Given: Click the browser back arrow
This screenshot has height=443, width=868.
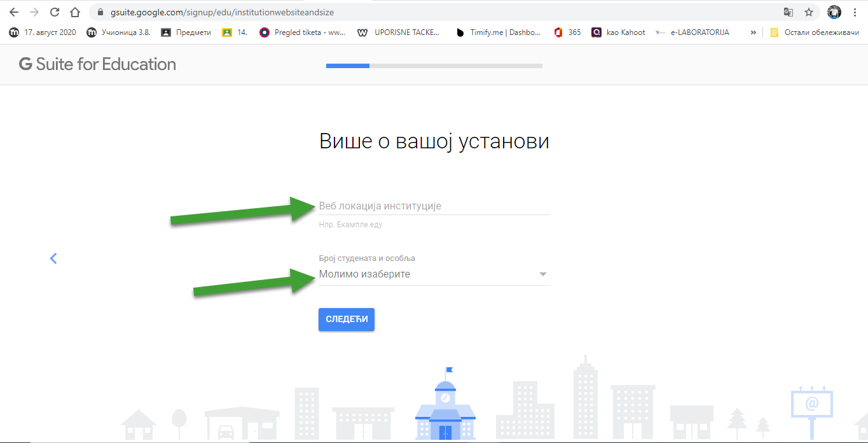Looking at the screenshot, I should pyautogui.click(x=14, y=12).
